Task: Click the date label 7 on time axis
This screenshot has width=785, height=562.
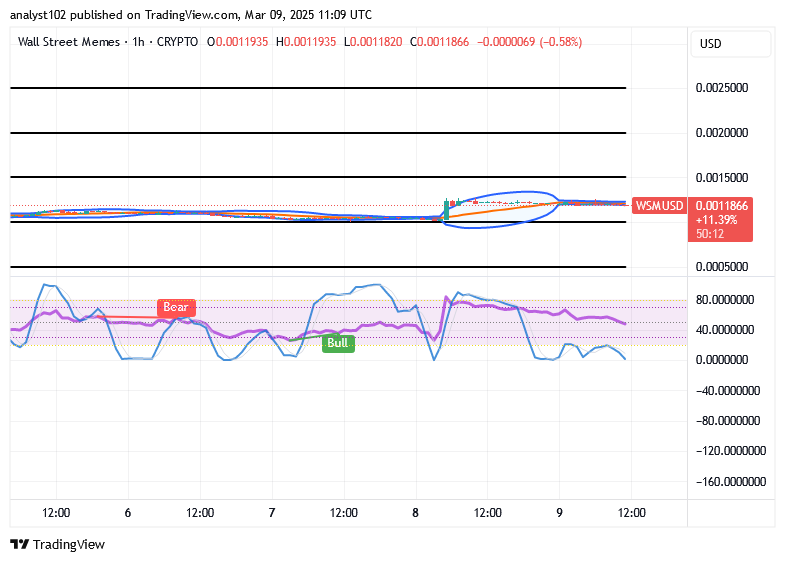Action: tap(272, 513)
